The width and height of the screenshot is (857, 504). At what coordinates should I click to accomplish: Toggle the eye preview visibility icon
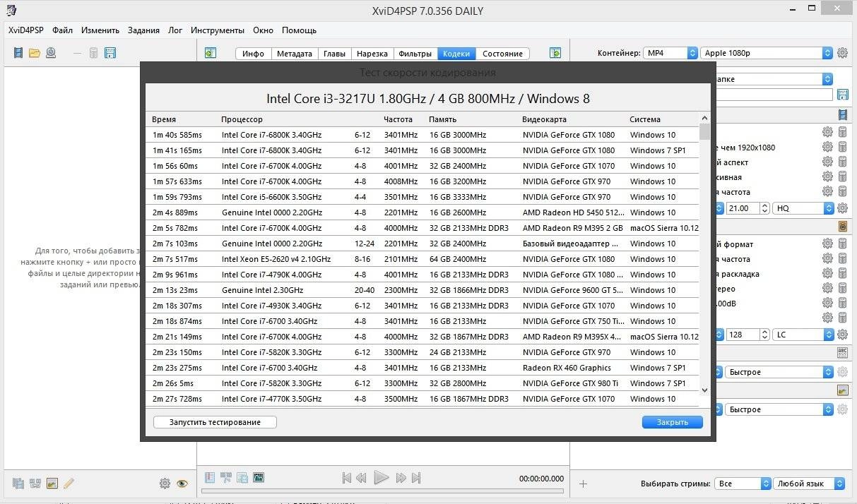pos(182,484)
